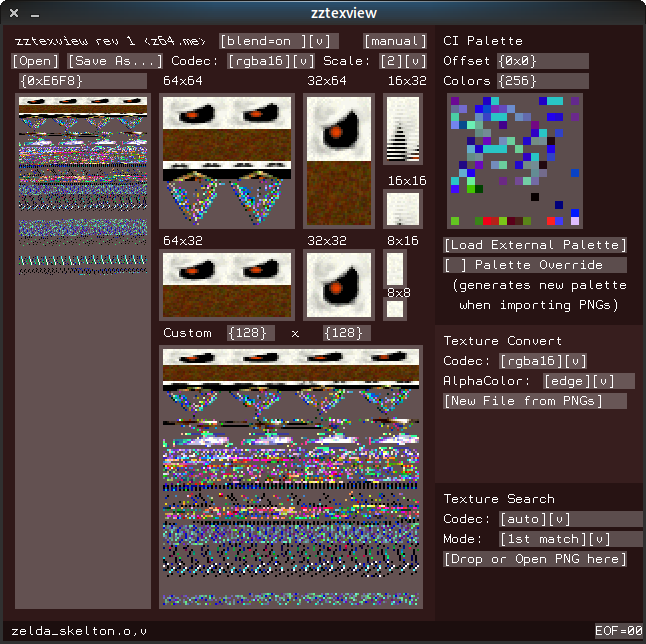The image size is (646, 644).
Task: Click the Custom height field after the x
Action: [x=346, y=333]
